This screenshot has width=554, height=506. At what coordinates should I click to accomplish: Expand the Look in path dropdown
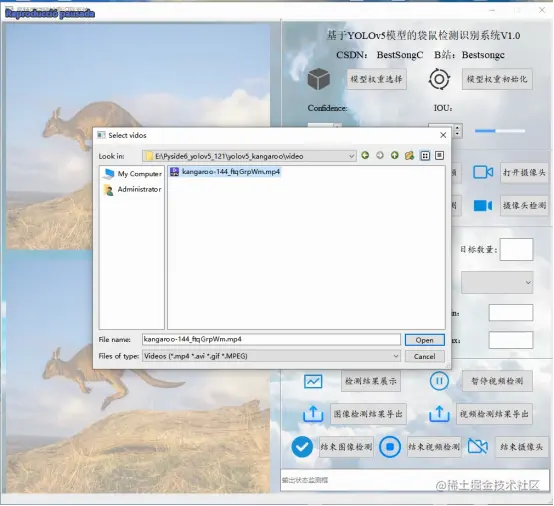(351, 156)
